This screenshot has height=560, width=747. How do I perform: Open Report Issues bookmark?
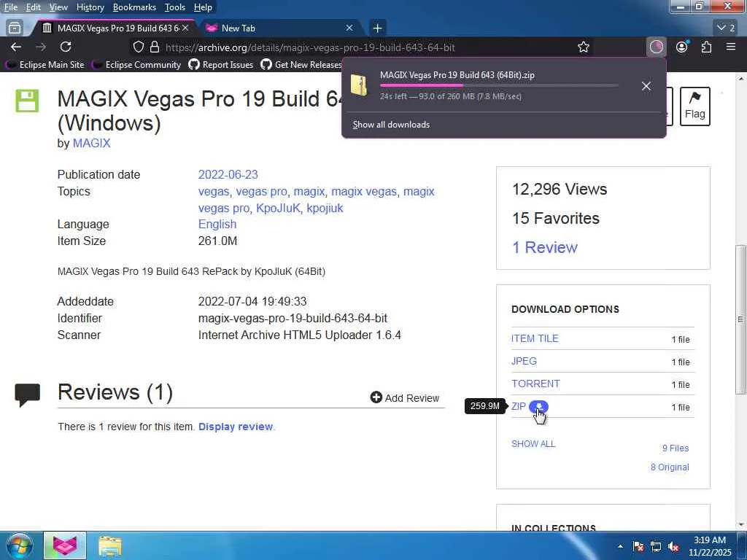[x=220, y=65]
